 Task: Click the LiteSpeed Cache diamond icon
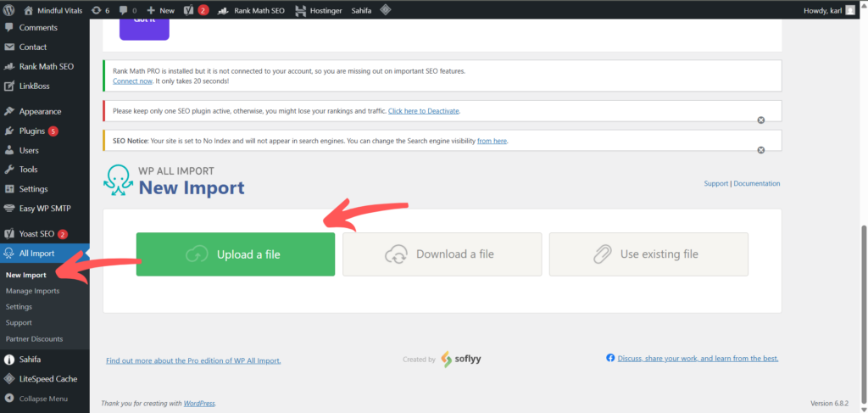8,379
